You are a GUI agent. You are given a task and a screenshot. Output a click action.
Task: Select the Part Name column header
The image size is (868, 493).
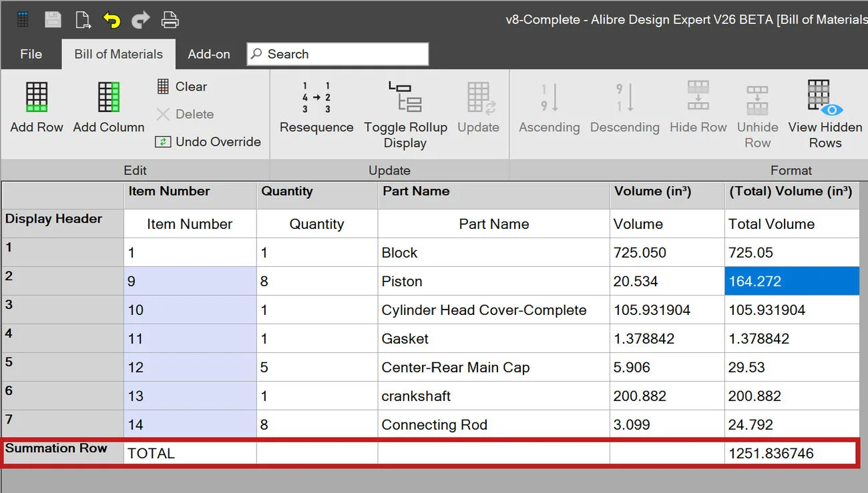(494, 195)
